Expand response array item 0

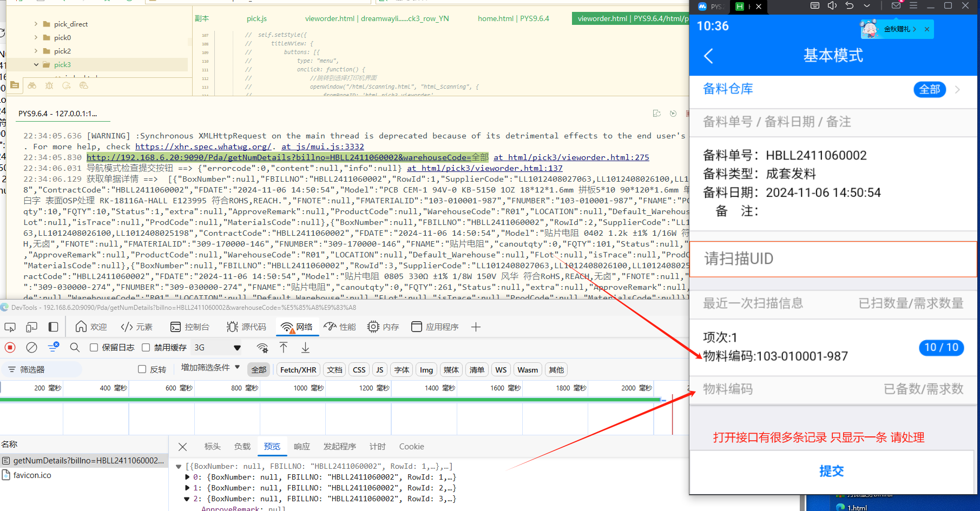[187, 477]
